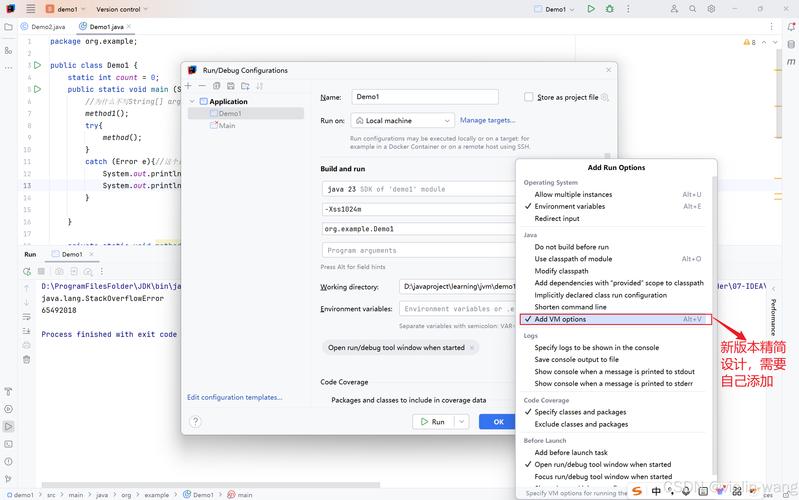Open Problems tool window sidebar icon
The image size is (799, 500).
8,462
